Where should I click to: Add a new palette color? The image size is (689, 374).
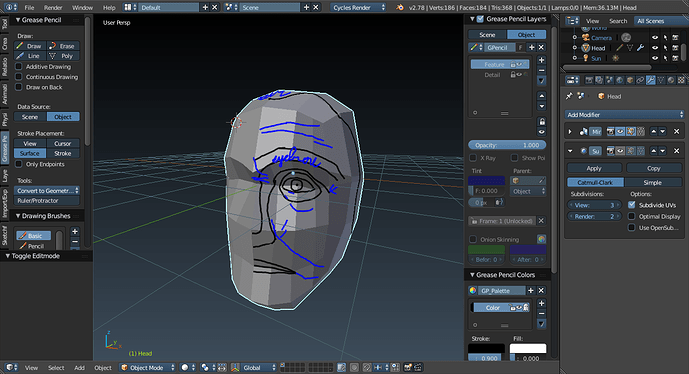[x=541, y=303]
